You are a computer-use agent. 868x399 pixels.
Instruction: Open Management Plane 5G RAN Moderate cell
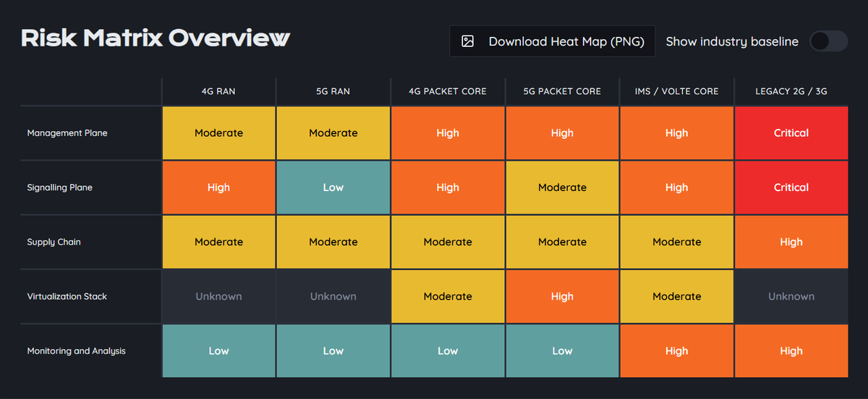pos(333,133)
